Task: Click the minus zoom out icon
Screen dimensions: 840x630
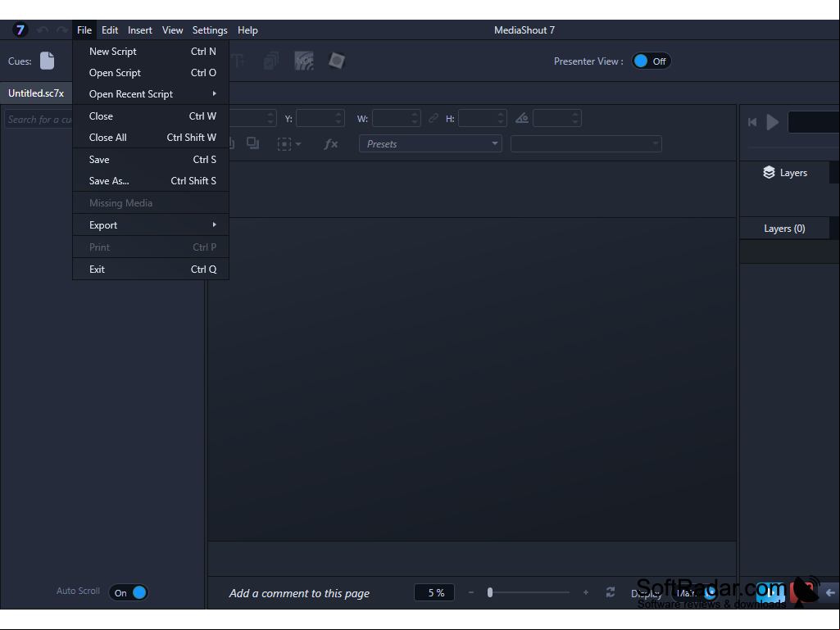Action: click(471, 592)
